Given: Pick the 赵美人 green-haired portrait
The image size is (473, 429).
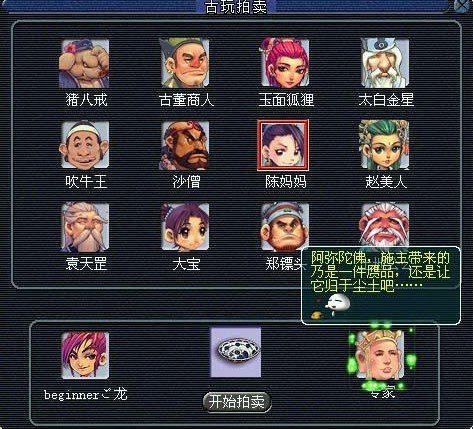Looking at the screenshot, I should [384, 145].
